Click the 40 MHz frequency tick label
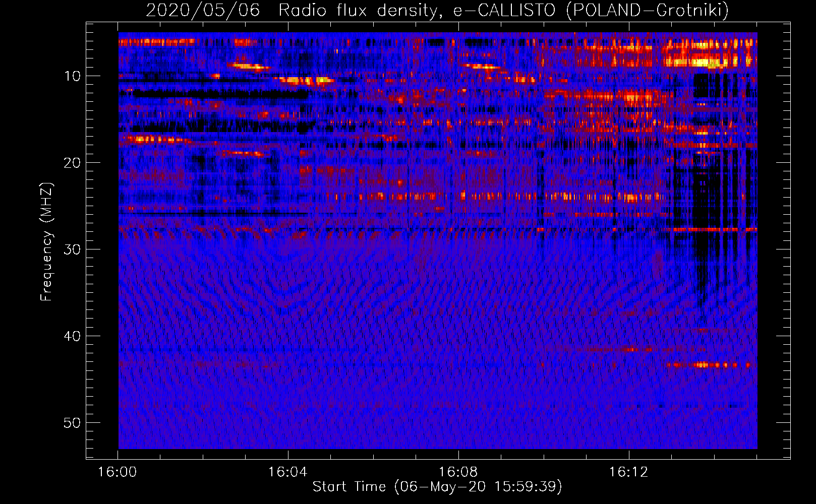Viewport: 816px width, 504px height. 72,336
